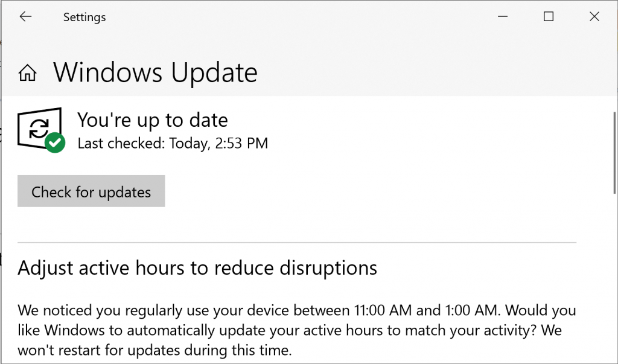Click the Last checked Today 2:53 PM line
This screenshot has width=618, height=364.
[173, 143]
